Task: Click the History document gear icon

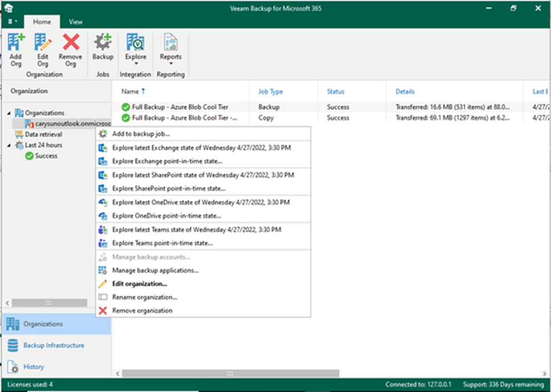Action: click(13, 366)
